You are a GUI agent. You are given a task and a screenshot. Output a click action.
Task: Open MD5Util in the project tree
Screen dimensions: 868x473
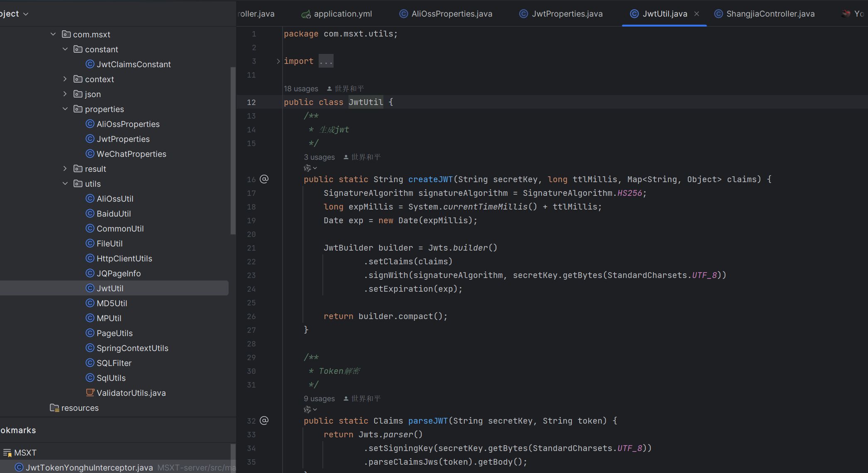click(112, 303)
